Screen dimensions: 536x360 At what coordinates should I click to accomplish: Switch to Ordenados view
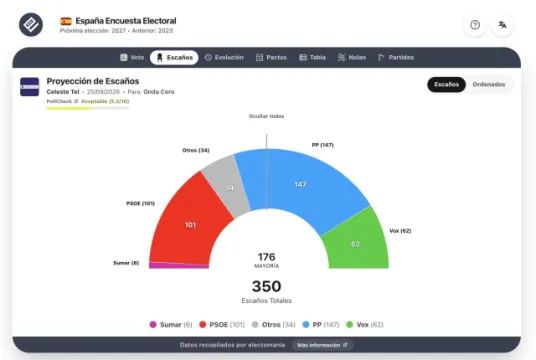pos(489,84)
